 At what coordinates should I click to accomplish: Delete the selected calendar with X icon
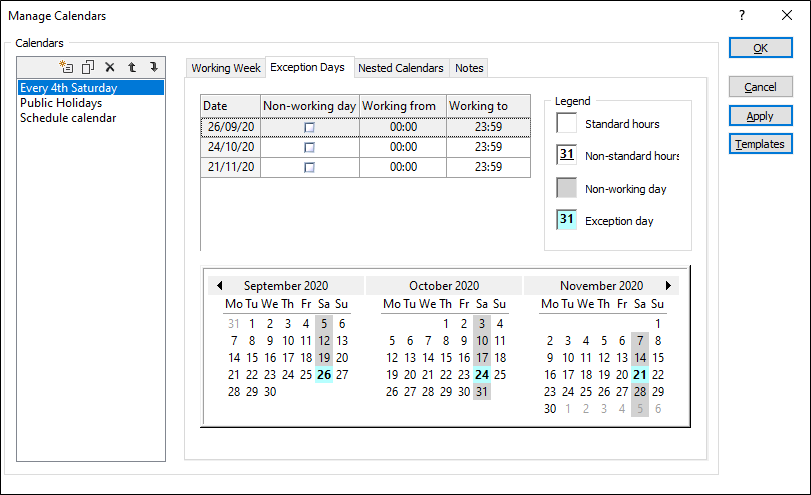point(110,67)
